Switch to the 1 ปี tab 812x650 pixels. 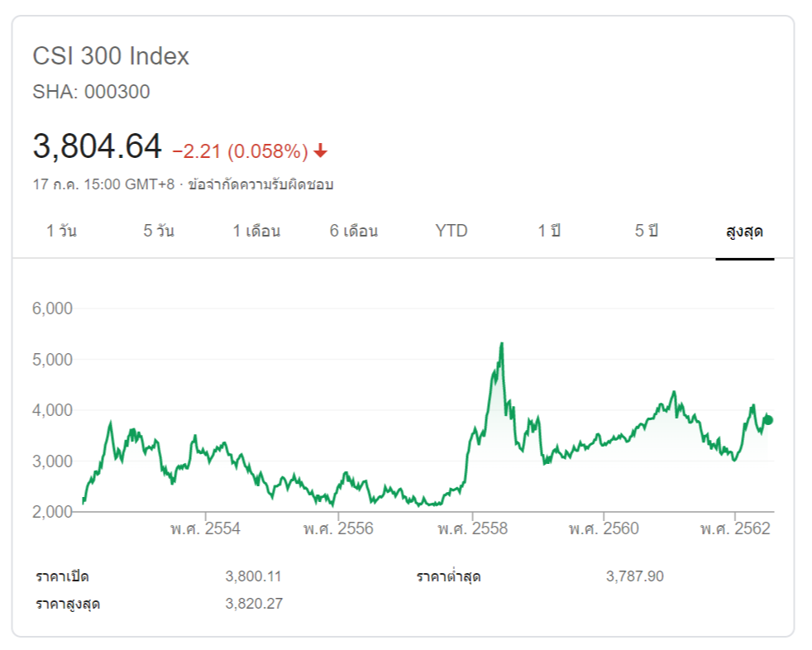549,232
